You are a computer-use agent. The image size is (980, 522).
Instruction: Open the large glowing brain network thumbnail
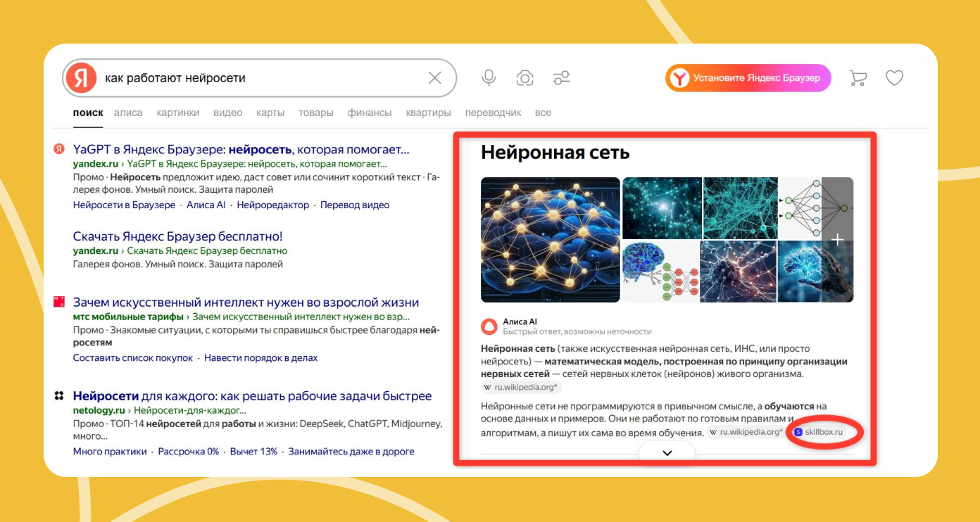pos(550,240)
